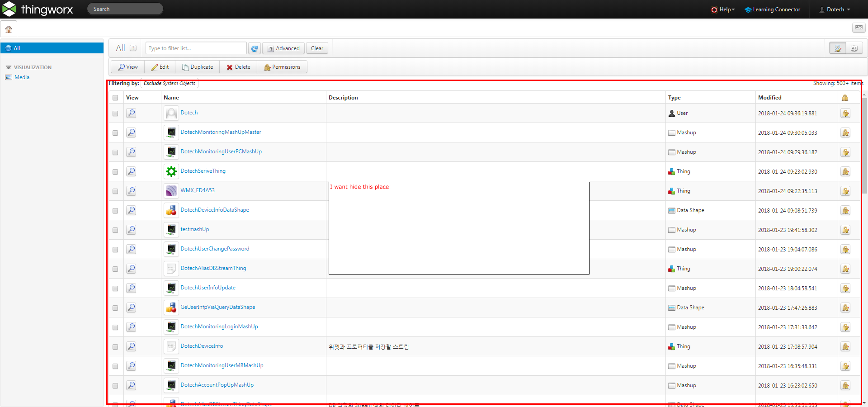This screenshot has height=407, width=868.
Task: Switch to the list view mode icon
Action: 838,48
